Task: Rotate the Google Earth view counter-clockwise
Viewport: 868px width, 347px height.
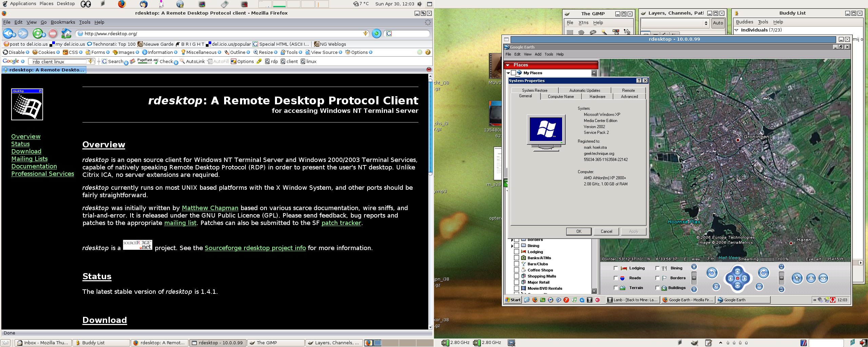Action: (x=712, y=273)
